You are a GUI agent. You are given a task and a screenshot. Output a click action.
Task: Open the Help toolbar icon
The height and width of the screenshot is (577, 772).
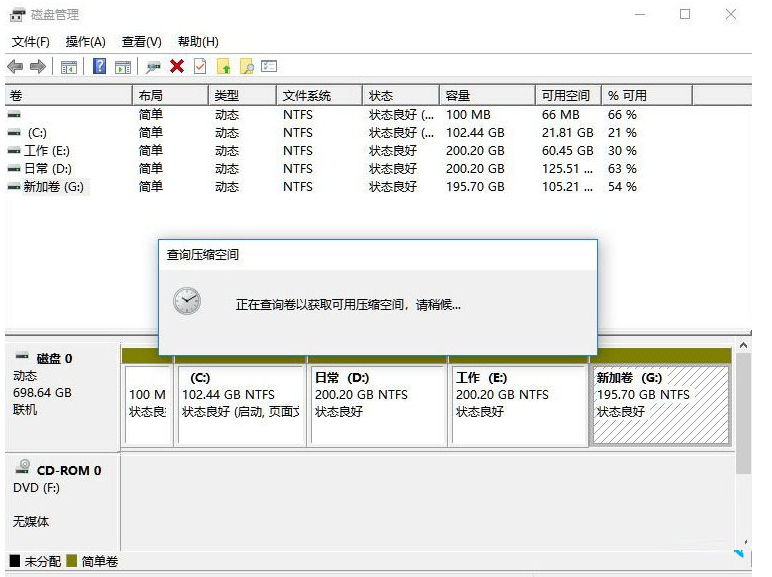99,66
